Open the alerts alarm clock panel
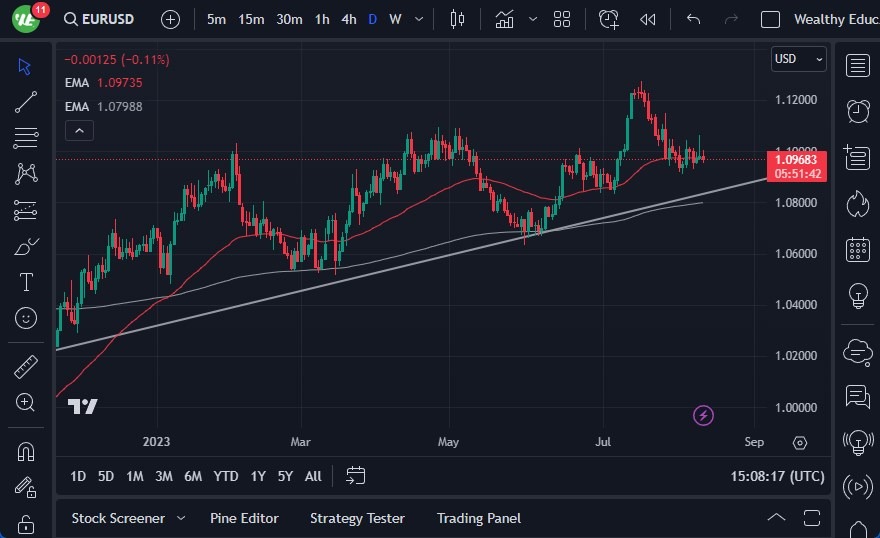Screen dimensions: 880x538 [x=857, y=110]
